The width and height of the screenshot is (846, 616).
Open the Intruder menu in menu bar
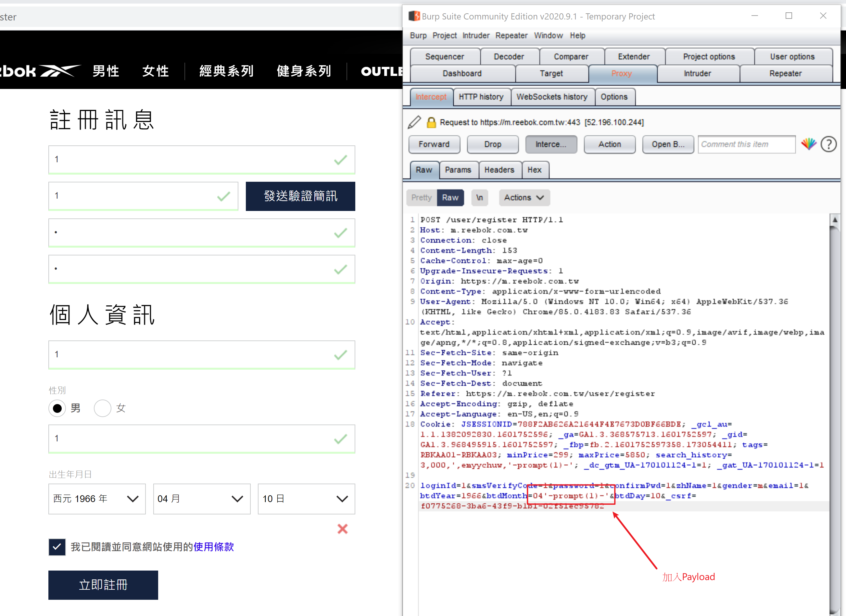476,35
